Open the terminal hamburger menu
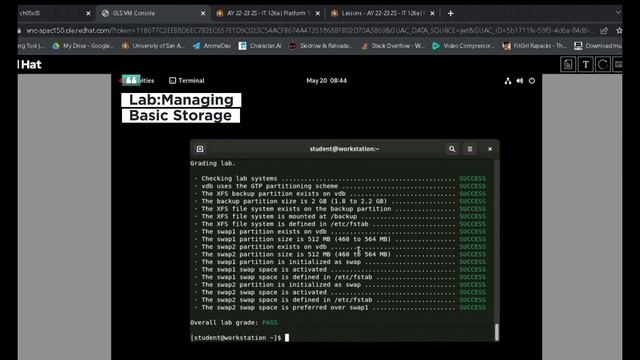640x360 pixels. click(x=470, y=149)
